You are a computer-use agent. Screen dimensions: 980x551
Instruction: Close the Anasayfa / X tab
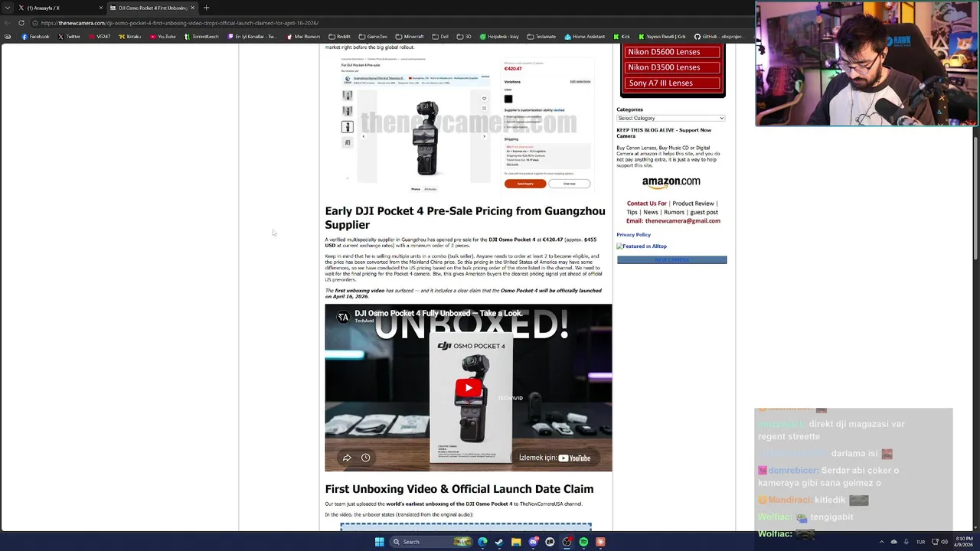point(100,8)
